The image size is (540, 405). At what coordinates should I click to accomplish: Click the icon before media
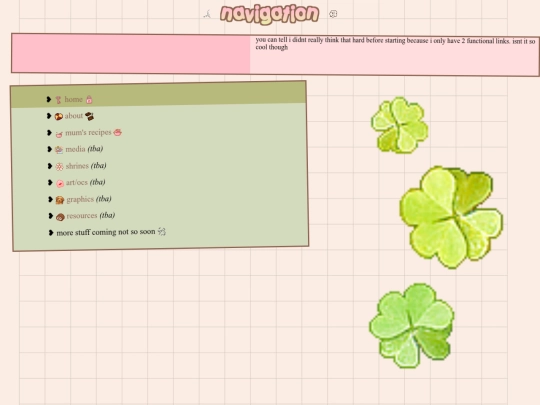(59, 149)
